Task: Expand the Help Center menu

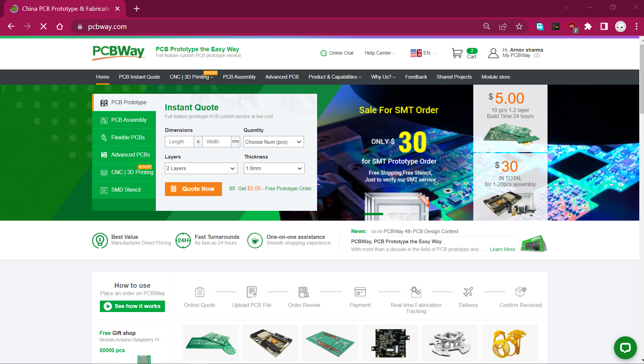Action: coord(380,53)
